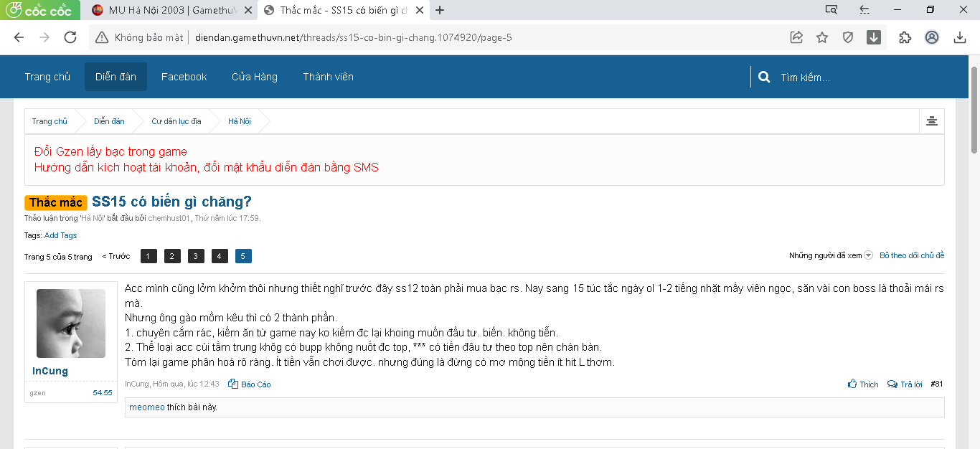Click the Cốc Cốc browser logo button
Screen dimensions: 980x449
(40, 10)
